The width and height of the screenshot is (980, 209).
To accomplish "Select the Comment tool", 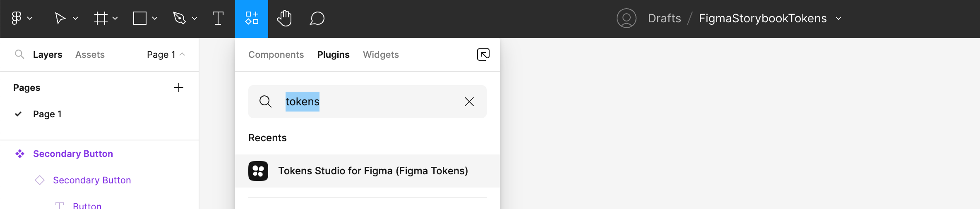I will pyautogui.click(x=317, y=18).
